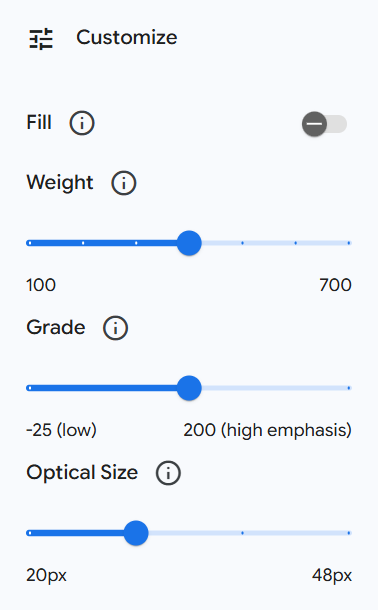Set Grade slider to the -25 low end
Screen dimensions: 378x610
click(x=30, y=388)
